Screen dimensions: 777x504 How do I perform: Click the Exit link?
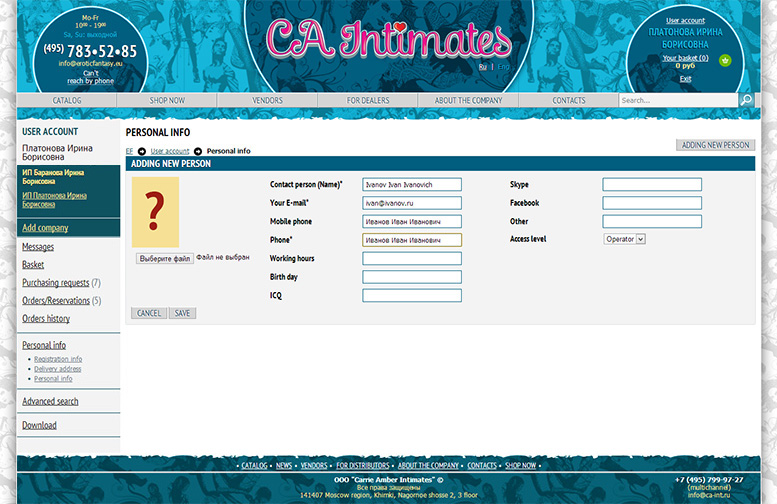click(685, 79)
